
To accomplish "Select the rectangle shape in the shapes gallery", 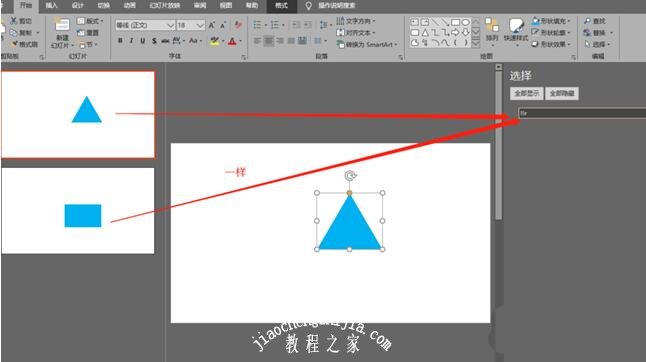I will 455,22.
